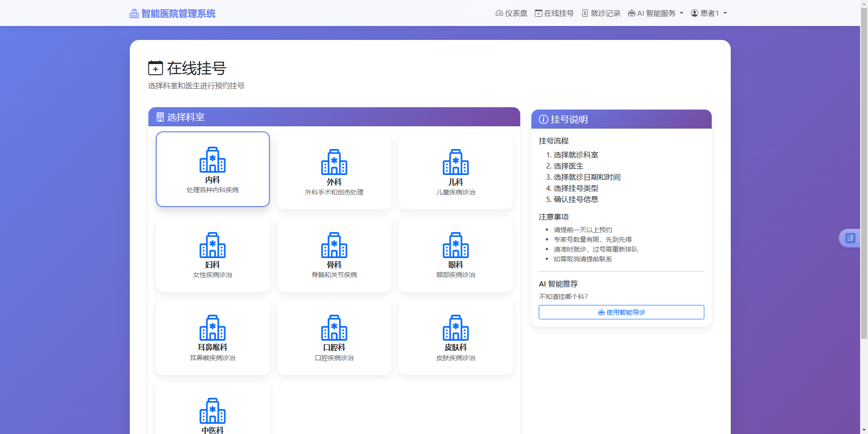Select the 内科 department card

click(212, 169)
